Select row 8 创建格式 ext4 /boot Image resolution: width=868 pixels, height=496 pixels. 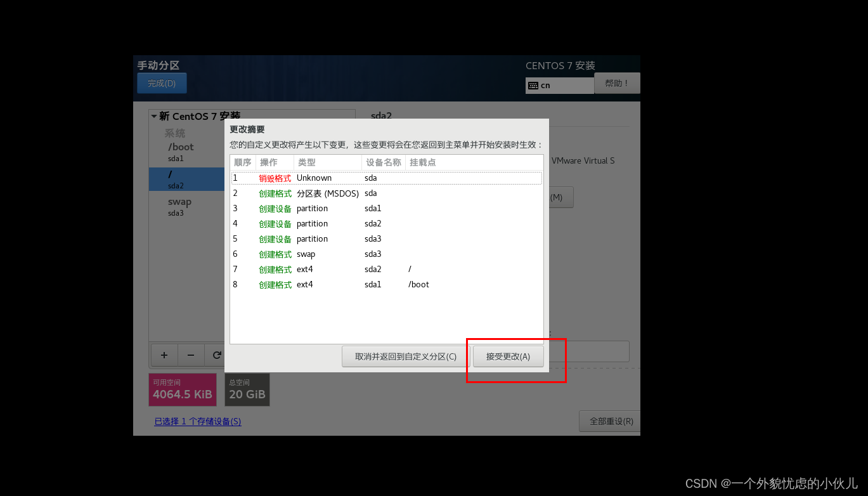(x=386, y=285)
